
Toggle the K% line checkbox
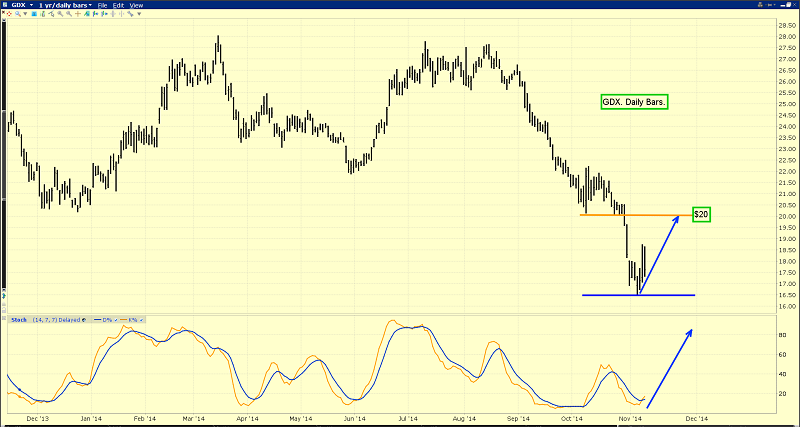click(141, 320)
